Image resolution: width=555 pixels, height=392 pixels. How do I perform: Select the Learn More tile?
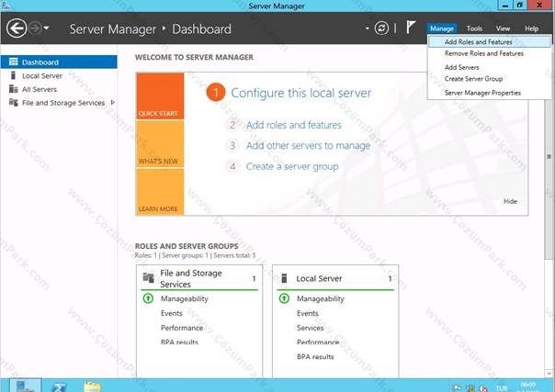coord(160,192)
